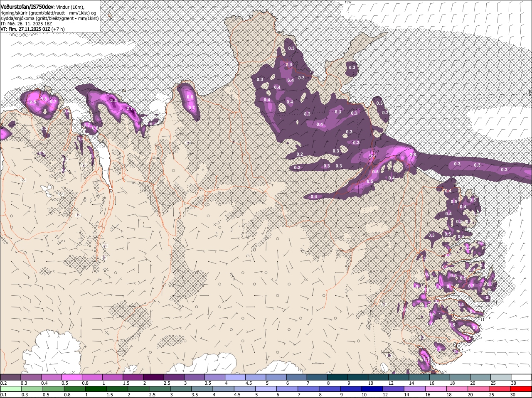The height and width of the screenshot is (398, 532).
Task: Select dark teal upper swatch starting at 9
Action: [x=358, y=377]
